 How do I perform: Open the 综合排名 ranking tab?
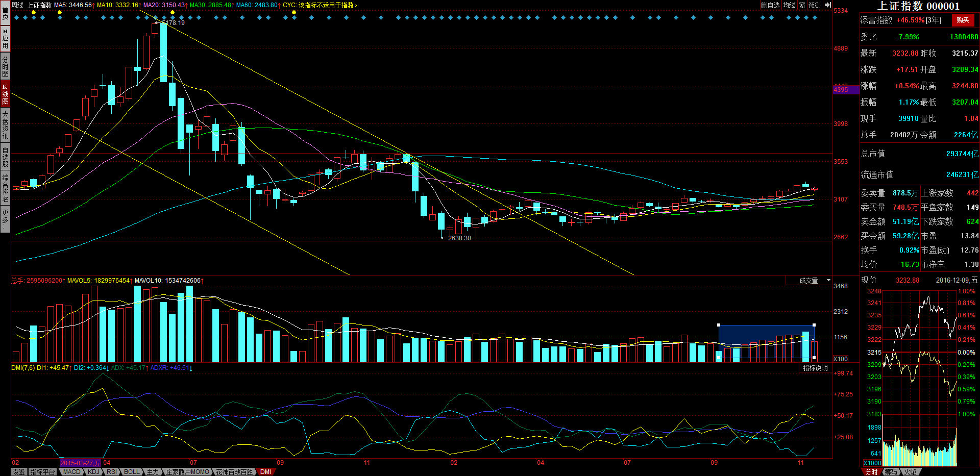click(5, 188)
